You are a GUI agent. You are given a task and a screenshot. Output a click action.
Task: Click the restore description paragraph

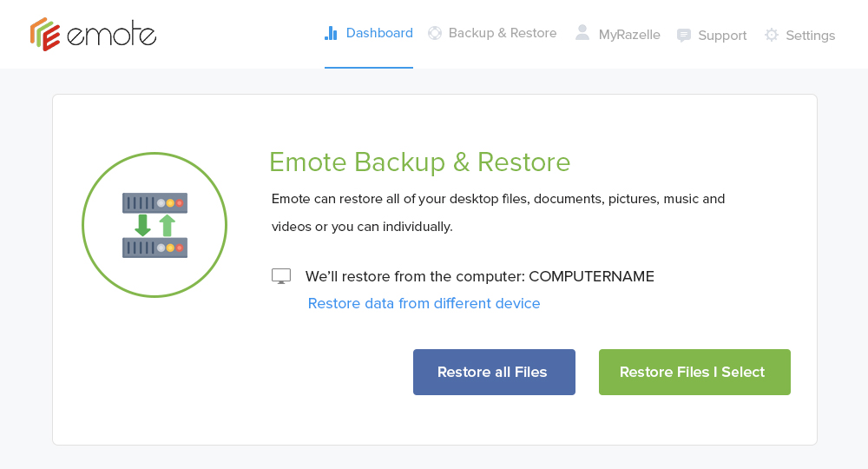(498, 213)
